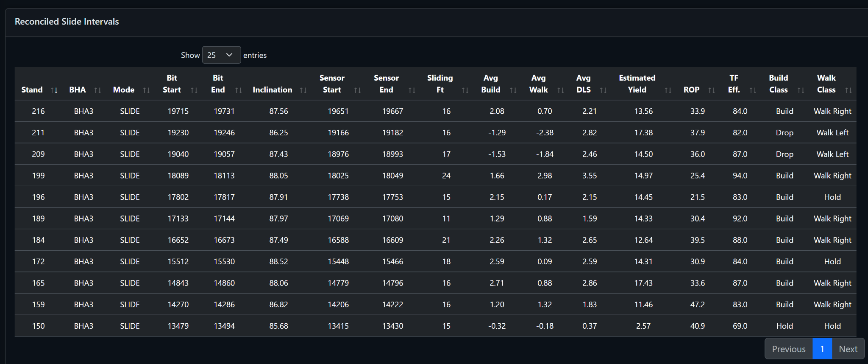Click Bit End value 19246
Image resolution: width=868 pixels, height=364 pixels.
click(x=224, y=133)
